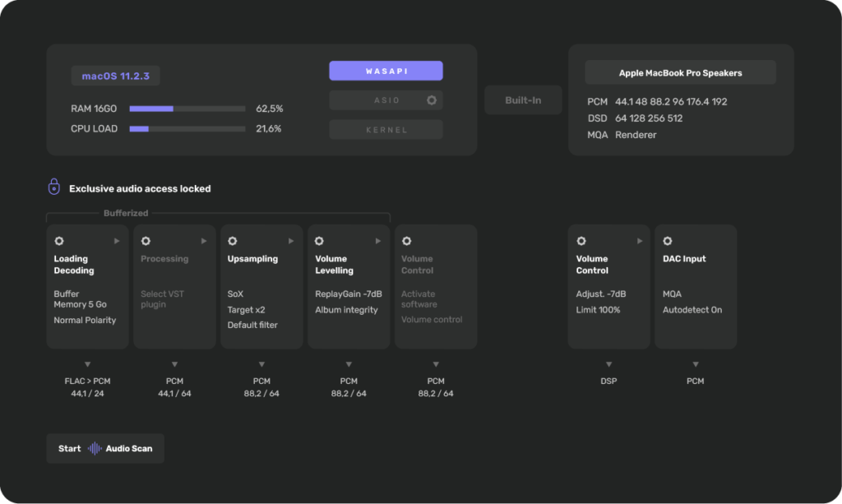Click Adjust. -7dB setting
842x504 pixels.
tap(601, 294)
